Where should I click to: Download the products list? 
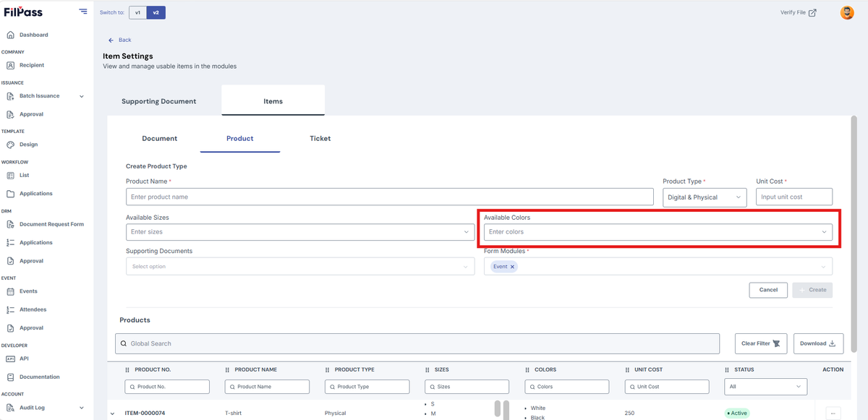click(819, 343)
